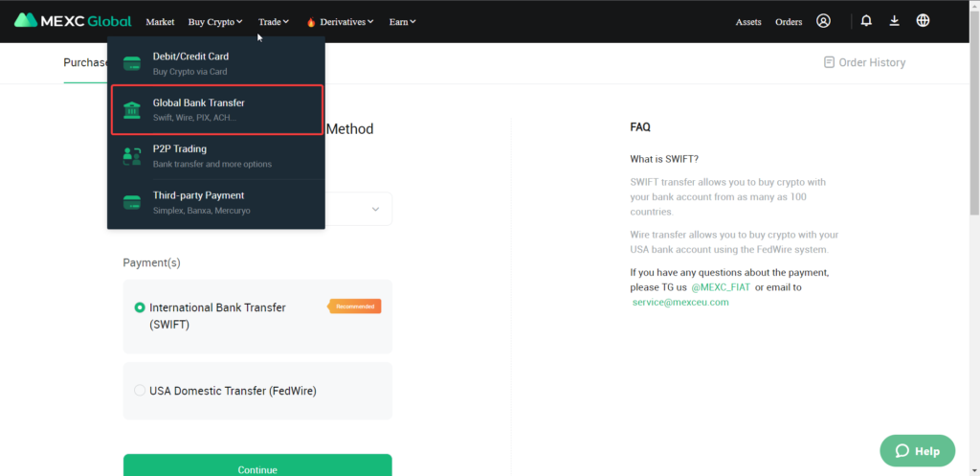The width and height of the screenshot is (980, 476).
Task: Click the Third-party Payment card icon
Action: [132, 202]
